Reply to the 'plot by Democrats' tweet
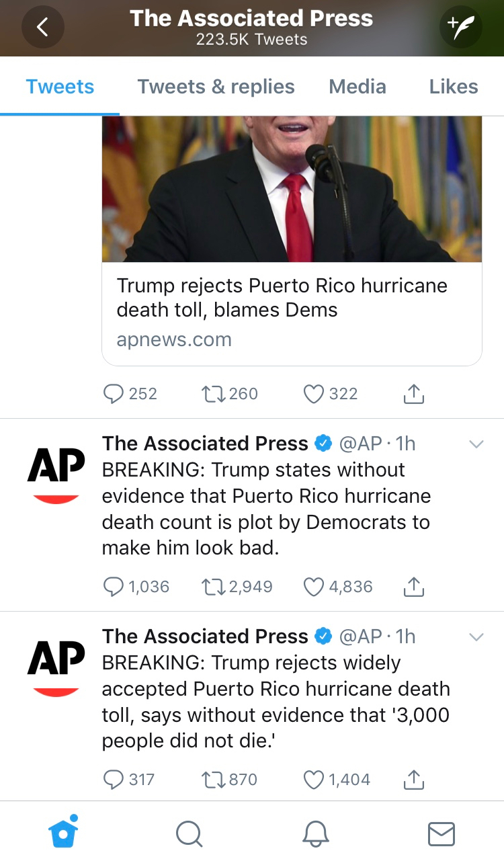This screenshot has width=504, height=859. pos(114,587)
